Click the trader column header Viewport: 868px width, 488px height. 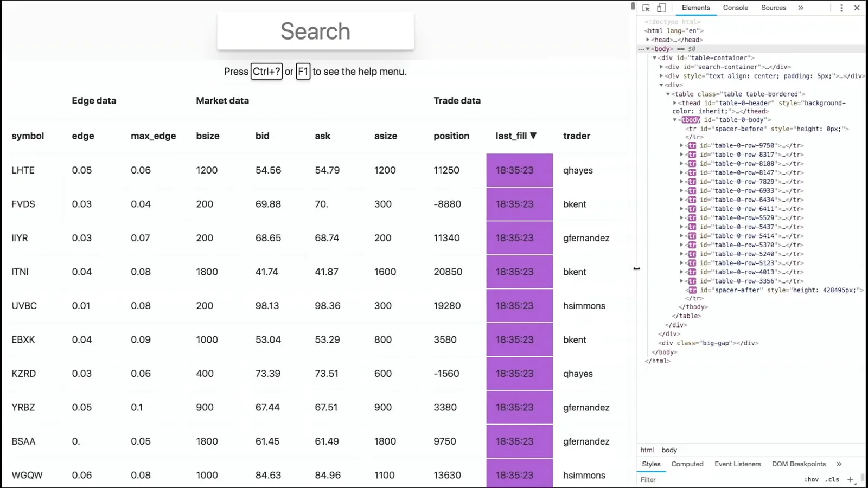577,136
